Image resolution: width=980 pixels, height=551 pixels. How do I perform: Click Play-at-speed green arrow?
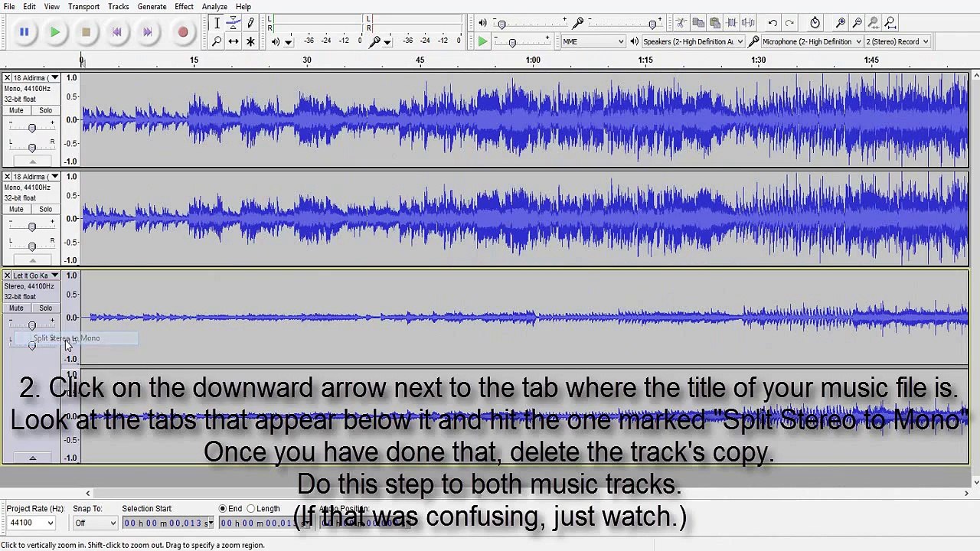[x=482, y=41]
